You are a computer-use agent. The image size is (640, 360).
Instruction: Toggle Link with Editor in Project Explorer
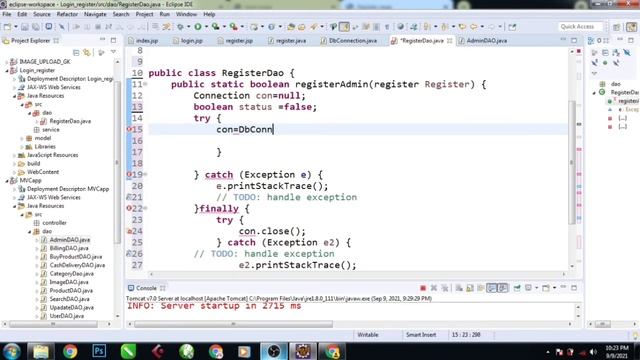coord(87,52)
